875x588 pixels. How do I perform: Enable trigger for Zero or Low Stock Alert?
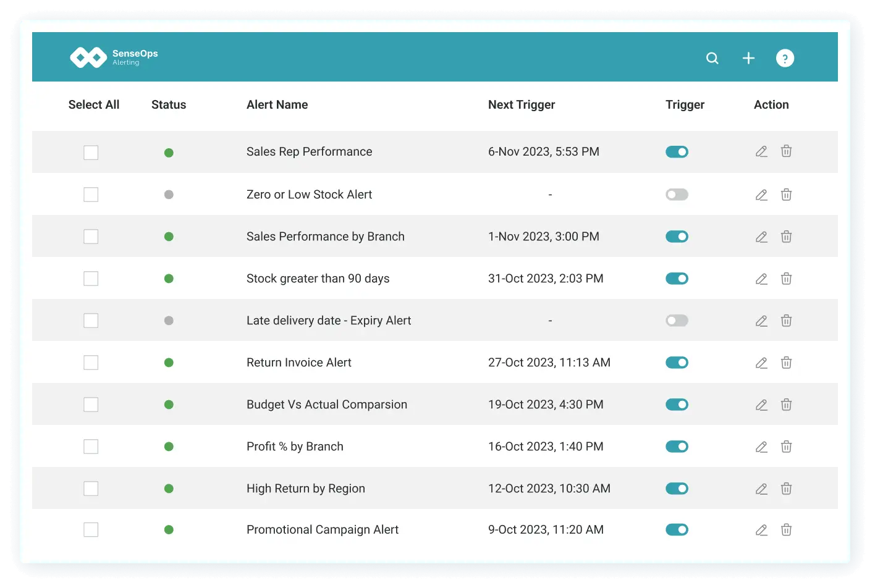coord(677,195)
